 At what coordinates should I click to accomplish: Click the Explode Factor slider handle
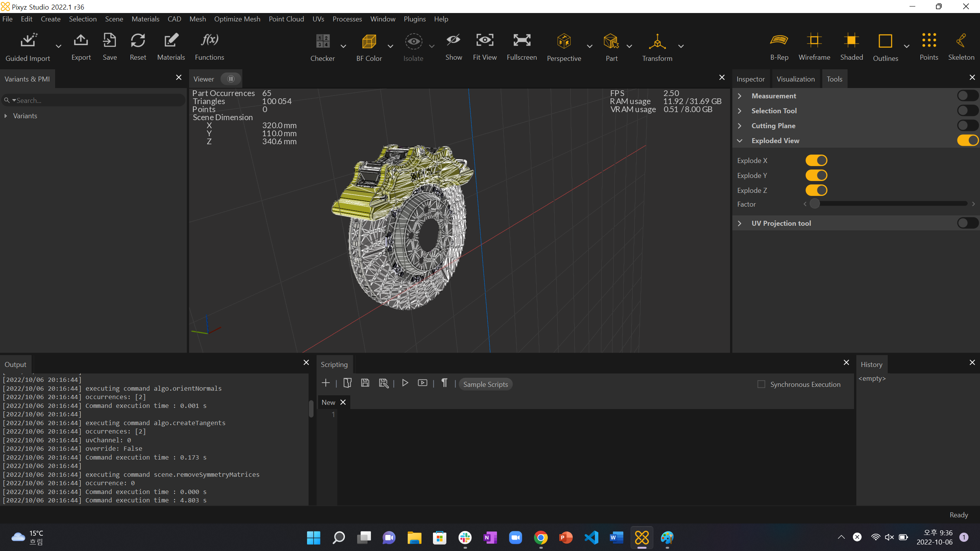click(x=815, y=204)
